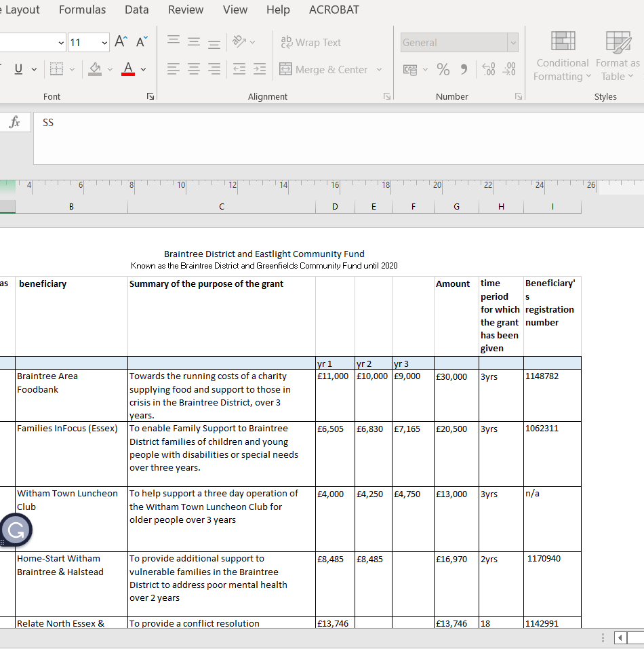
Task: Increase the font size
Action: pos(121,42)
